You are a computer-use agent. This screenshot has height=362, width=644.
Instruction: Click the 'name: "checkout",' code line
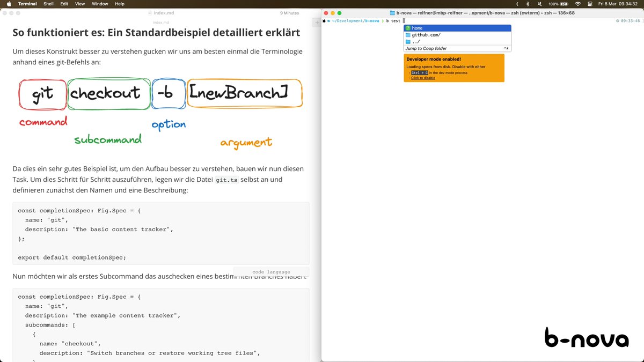(70, 343)
